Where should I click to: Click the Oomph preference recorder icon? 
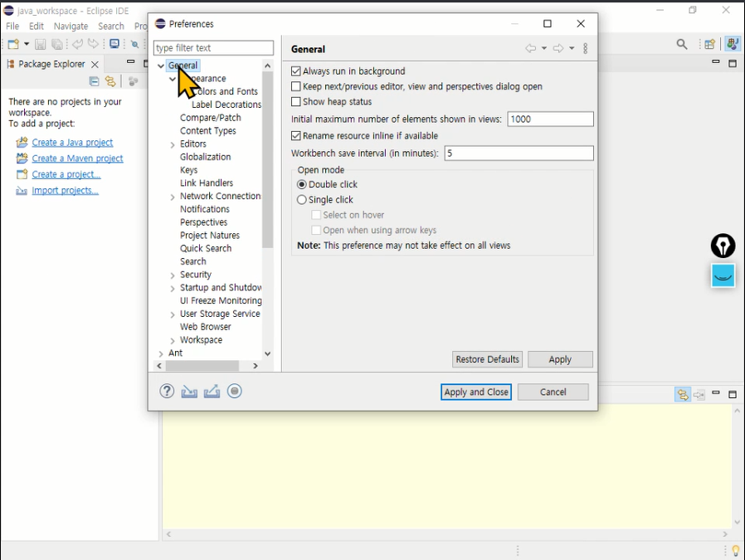(x=235, y=391)
